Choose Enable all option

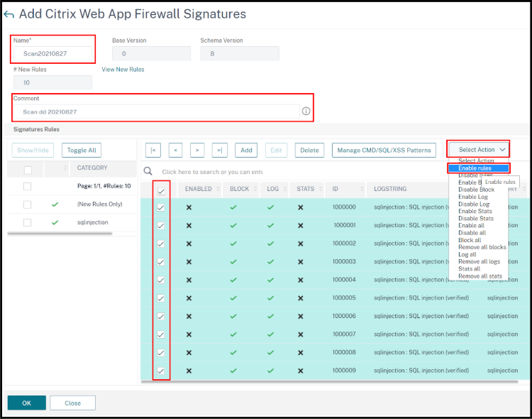click(x=471, y=226)
